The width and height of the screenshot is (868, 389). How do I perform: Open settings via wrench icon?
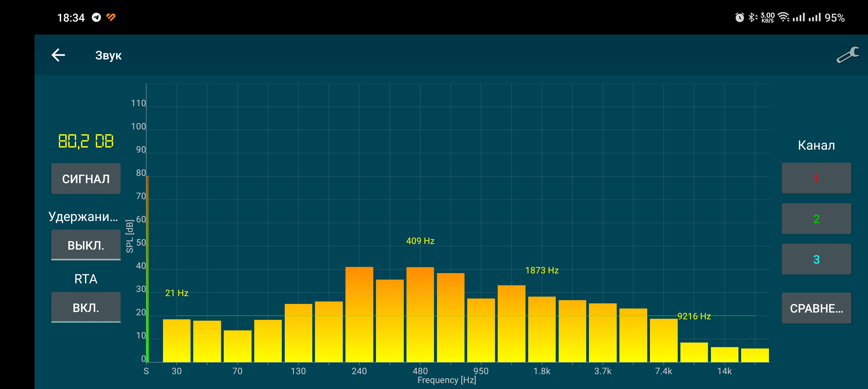coord(847,55)
